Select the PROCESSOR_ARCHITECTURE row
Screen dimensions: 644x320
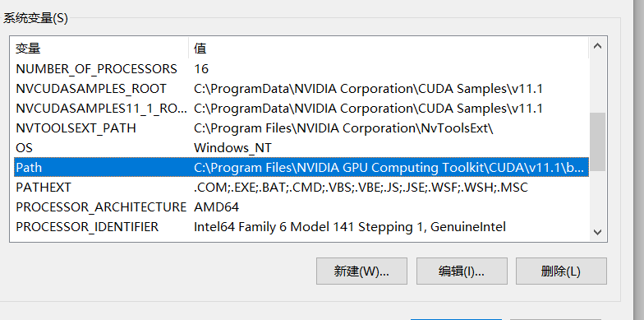(301, 207)
